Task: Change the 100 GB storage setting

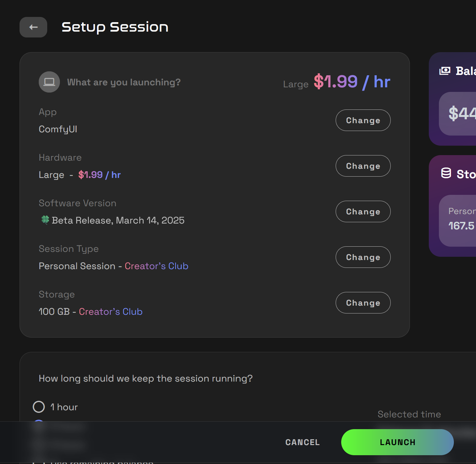Action: (363, 303)
